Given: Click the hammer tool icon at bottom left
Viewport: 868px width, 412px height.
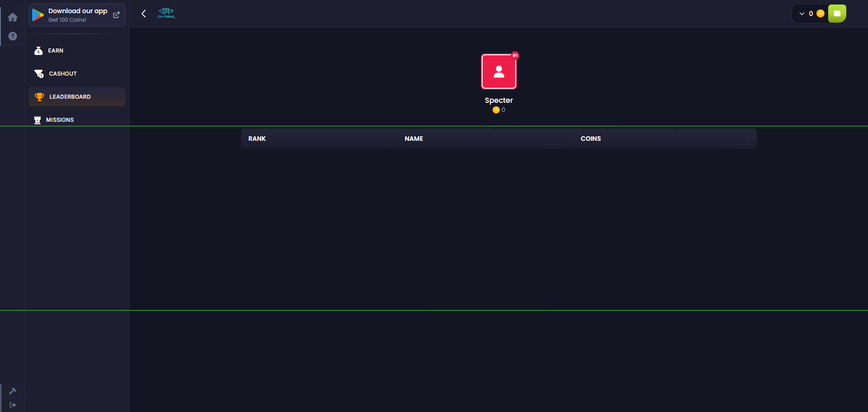Looking at the screenshot, I should (13, 391).
